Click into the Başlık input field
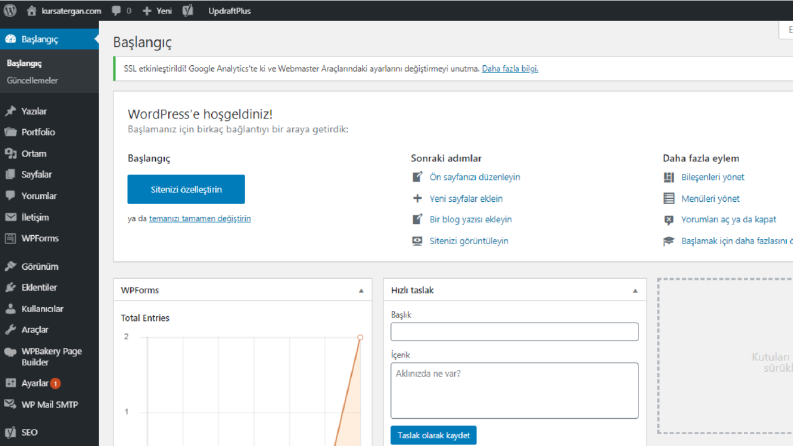Viewport: 793px width, 446px height. coord(514,332)
